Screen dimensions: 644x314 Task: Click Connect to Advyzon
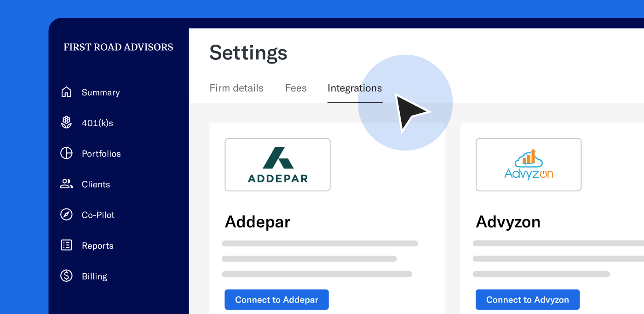[528, 299]
